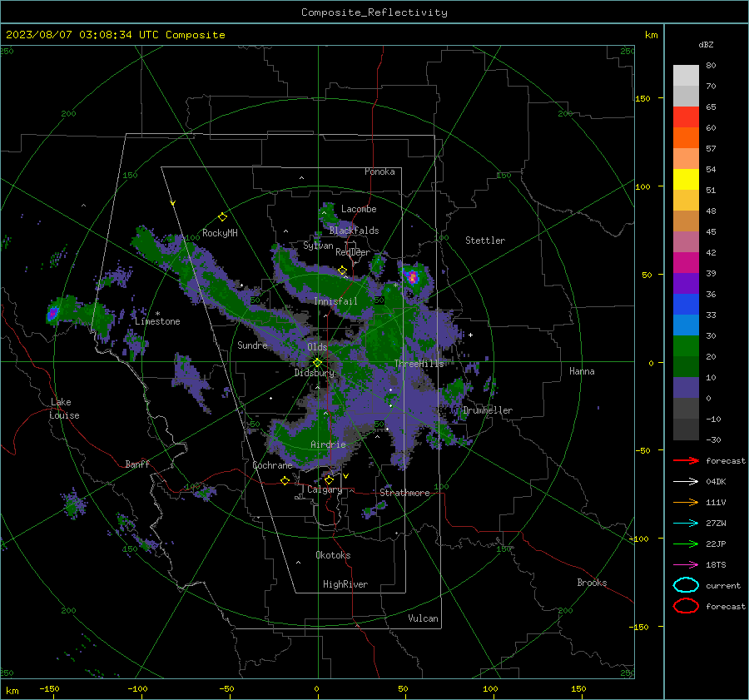Pick the blue 36 dBZ color swatch
This screenshot has height=700, width=749.
click(686, 304)
